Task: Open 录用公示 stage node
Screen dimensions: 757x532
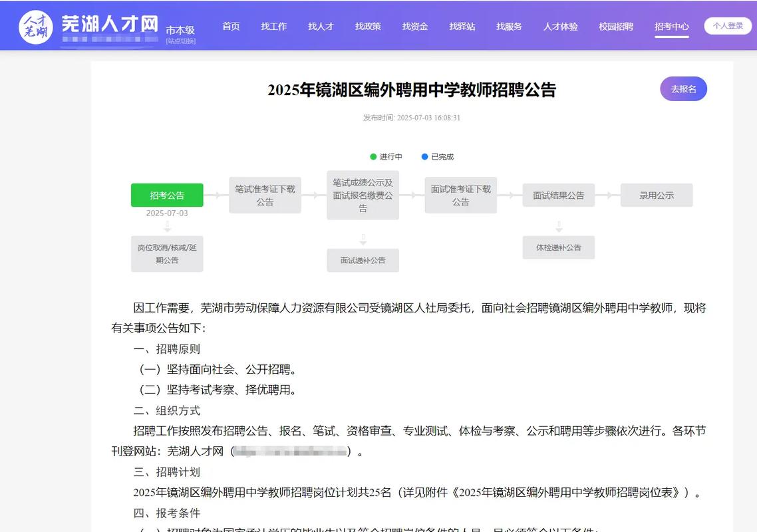Action: (656, 195)
